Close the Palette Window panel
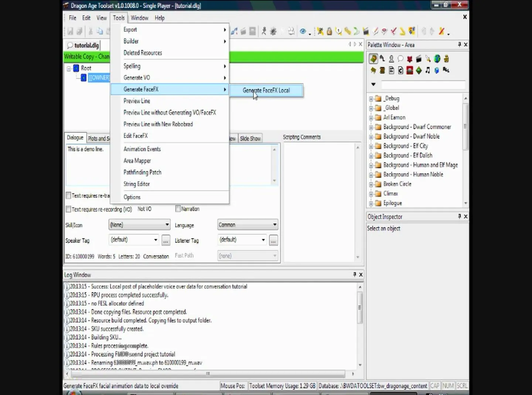532x395 pixels. tap(465, 45)
